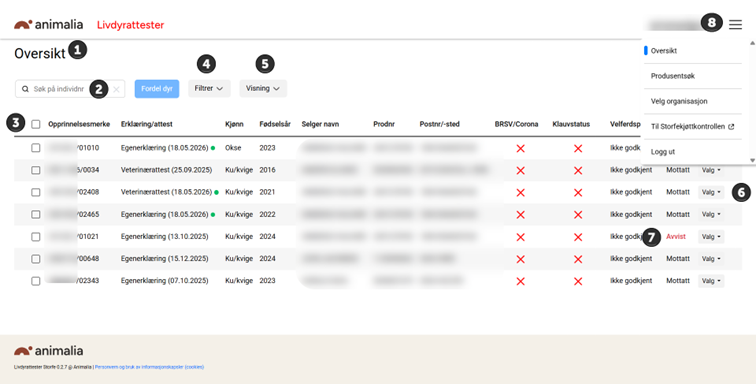Viewport: 756px width, 384px height.
Task: Click Egenerklæring (15.12.2025) cell
Action: tap(164, 259)
